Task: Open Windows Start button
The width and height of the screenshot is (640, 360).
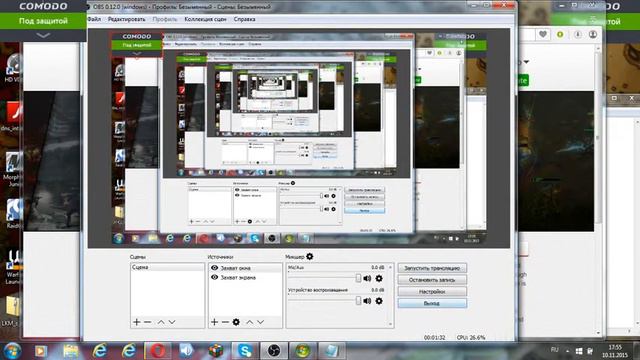Action: (x=12, y=351)
